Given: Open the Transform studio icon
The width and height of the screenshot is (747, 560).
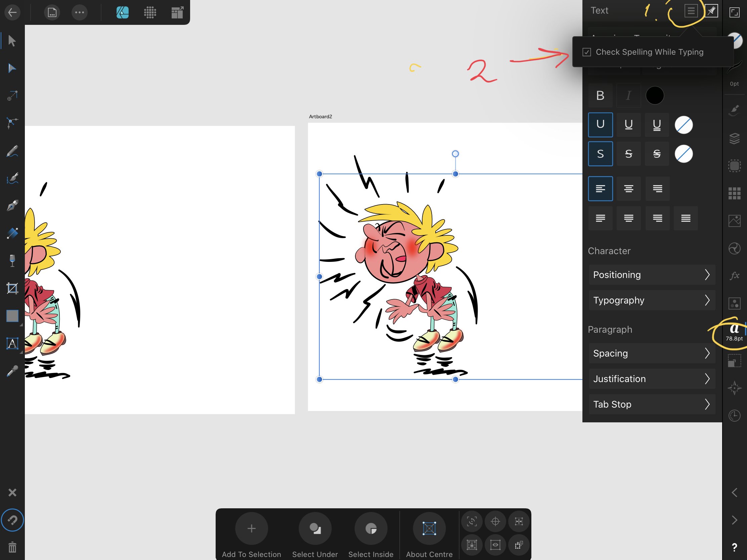Looking at the screenshot, I should 735,361.
